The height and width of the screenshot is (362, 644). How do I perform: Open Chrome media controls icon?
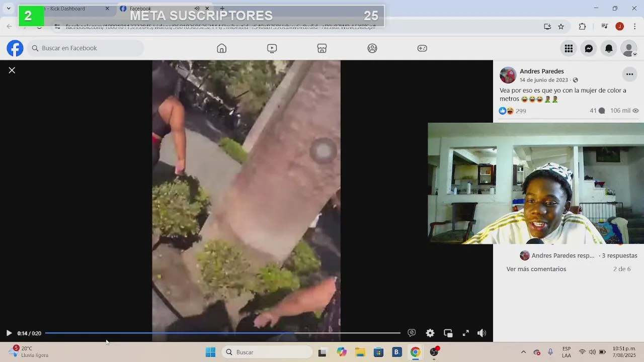point(604,27)
